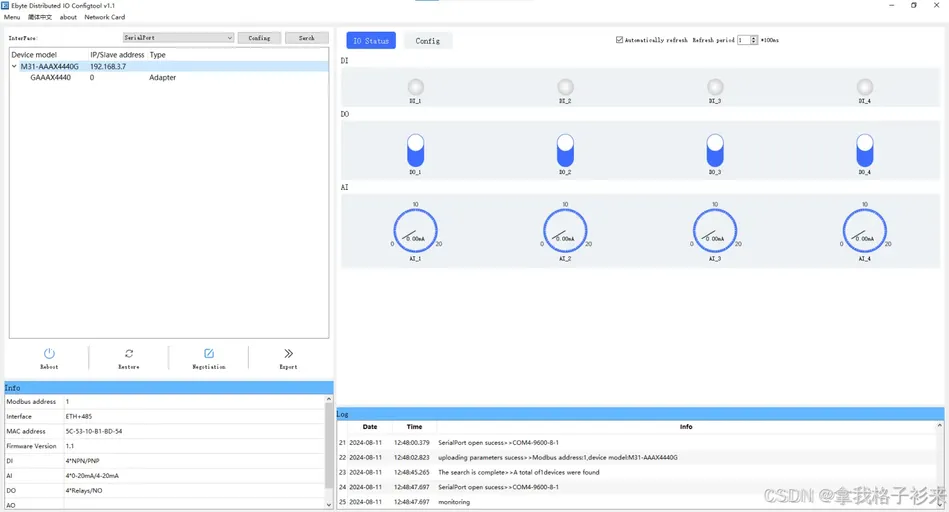Click the Log Date column header

[370, 427]
